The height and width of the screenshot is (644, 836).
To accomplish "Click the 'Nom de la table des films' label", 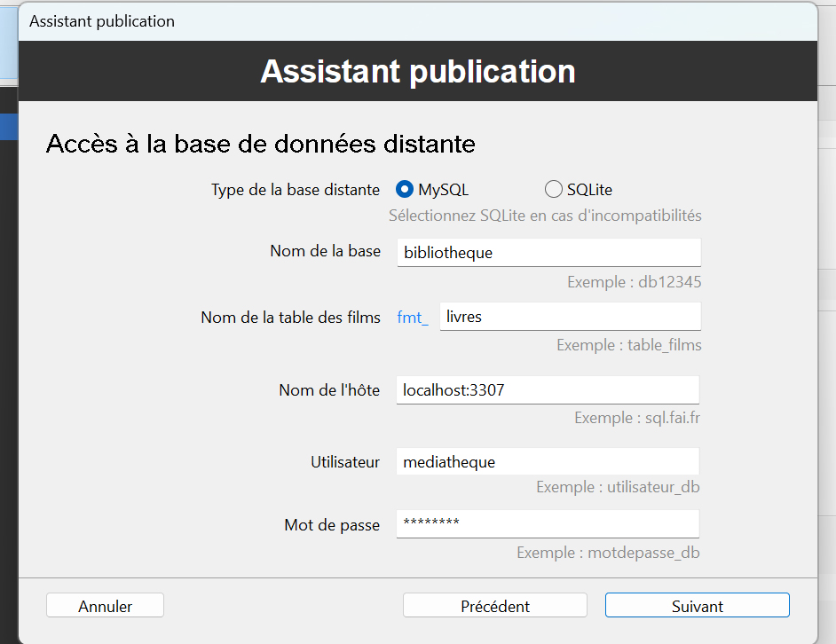I will [290, 318].
